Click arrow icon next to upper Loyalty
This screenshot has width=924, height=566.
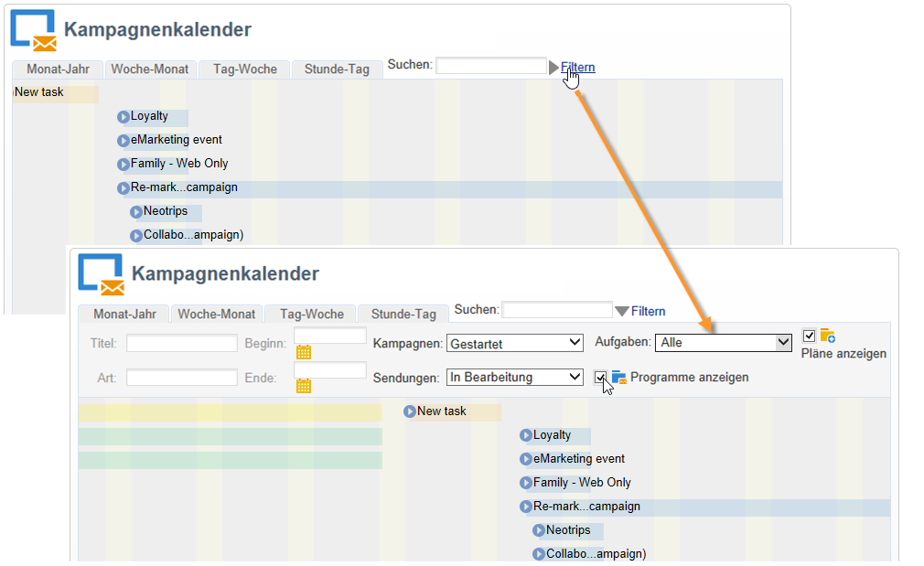124,117
